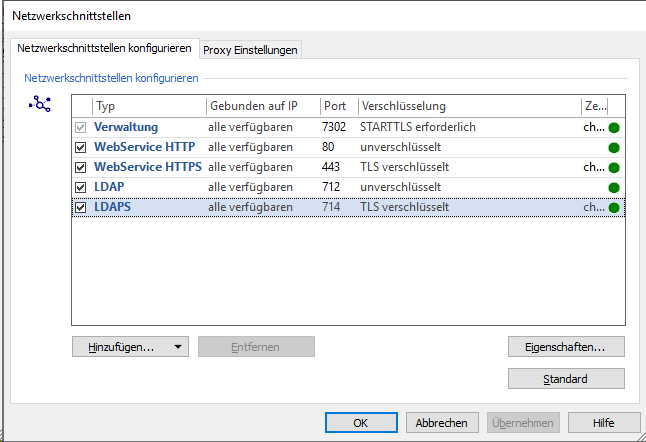Toggle the WebService HTTPS checkbox
The height and width of the screenshot is (442, 646).
[82, 168]
